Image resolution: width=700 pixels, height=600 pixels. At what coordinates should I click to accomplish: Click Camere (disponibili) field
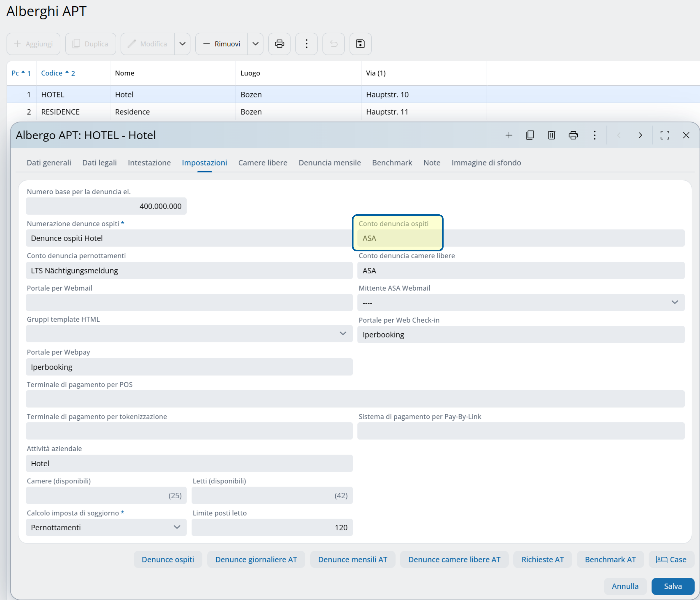click(106, 495)
